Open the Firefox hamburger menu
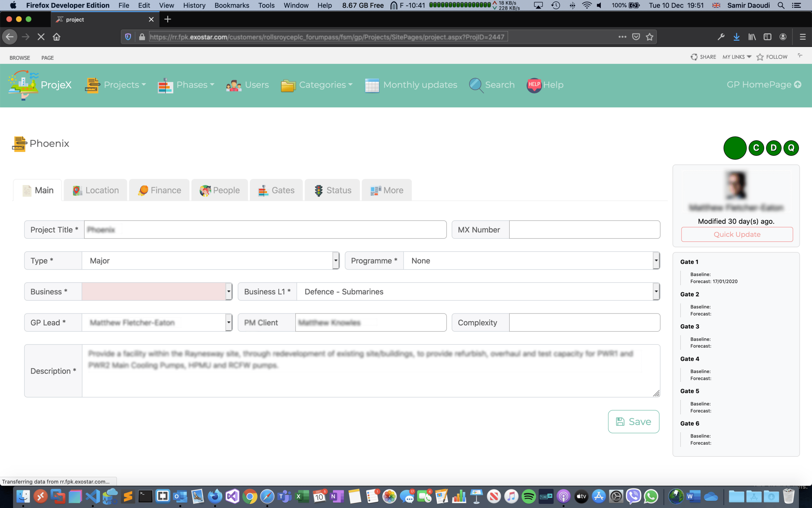 [x=802, y=37]
